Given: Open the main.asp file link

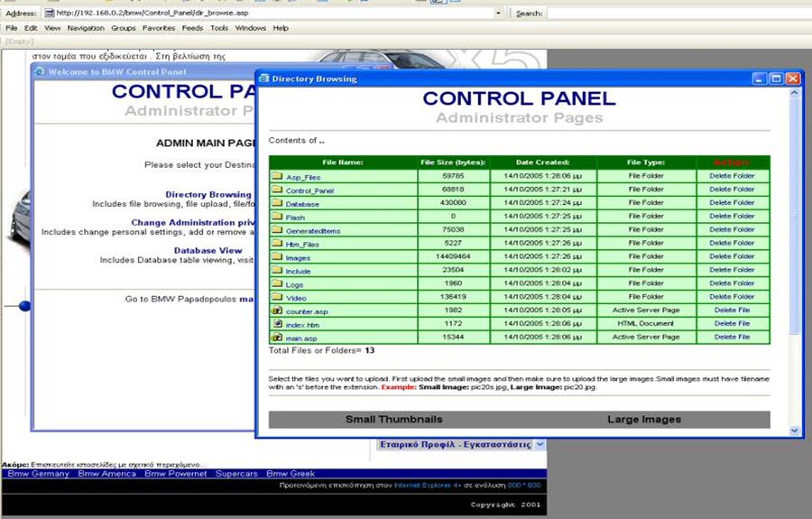Looking at the screenshot, I should (x=301, y=338).
